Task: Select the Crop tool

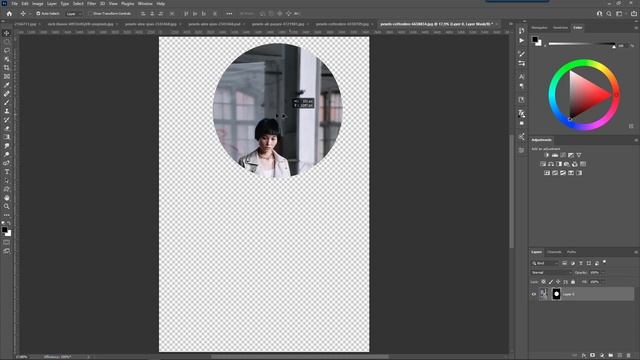Action: 7,68
